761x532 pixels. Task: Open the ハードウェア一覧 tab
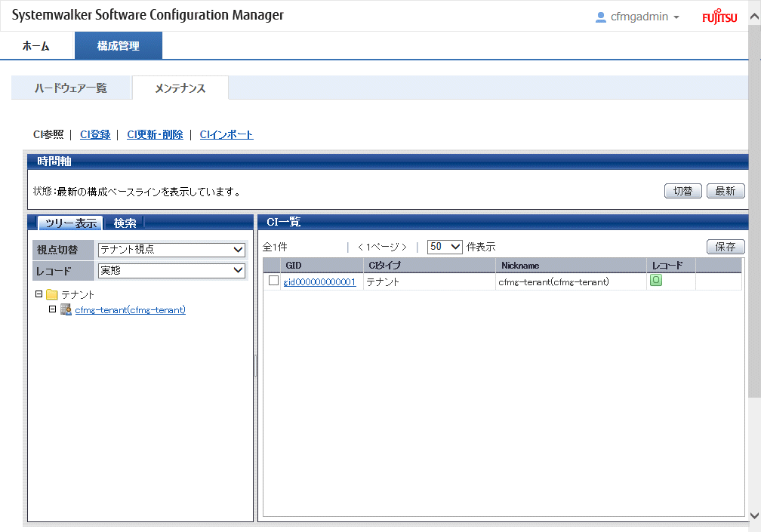click(70, 88)
